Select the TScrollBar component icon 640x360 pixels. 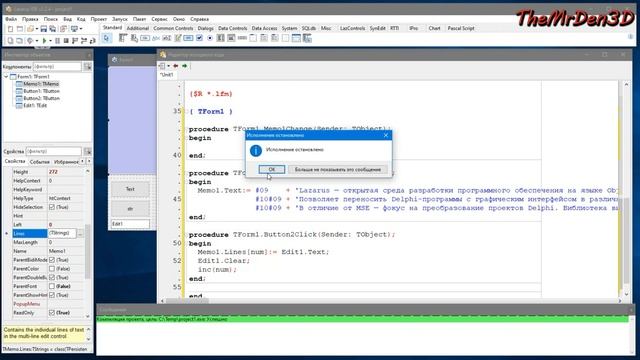(x=242, y=38)
